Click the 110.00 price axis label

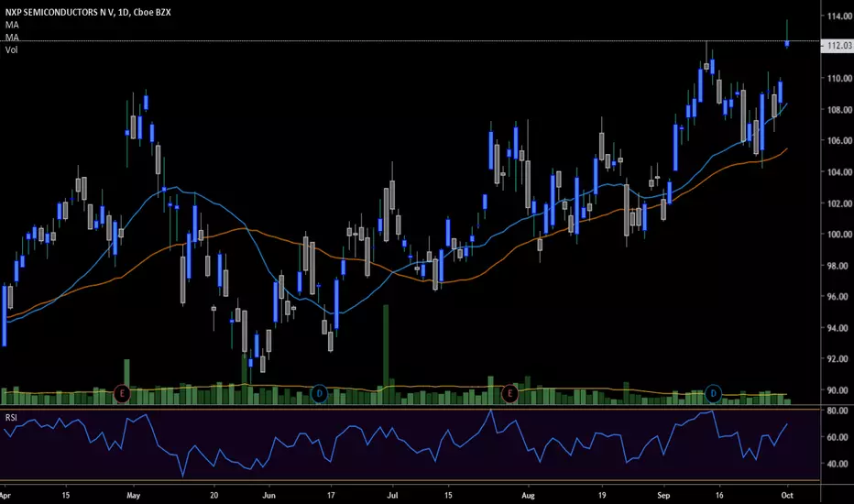tap(839, 79)
